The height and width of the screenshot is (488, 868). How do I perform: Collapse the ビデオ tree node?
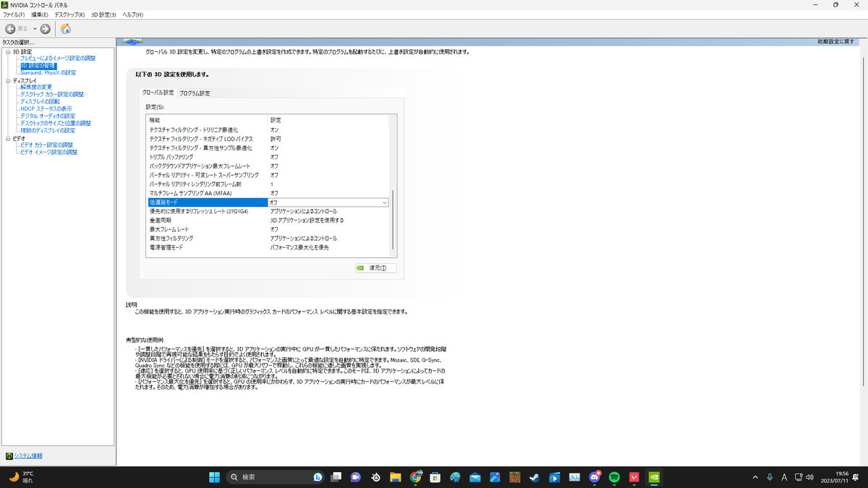pos(8,139)
